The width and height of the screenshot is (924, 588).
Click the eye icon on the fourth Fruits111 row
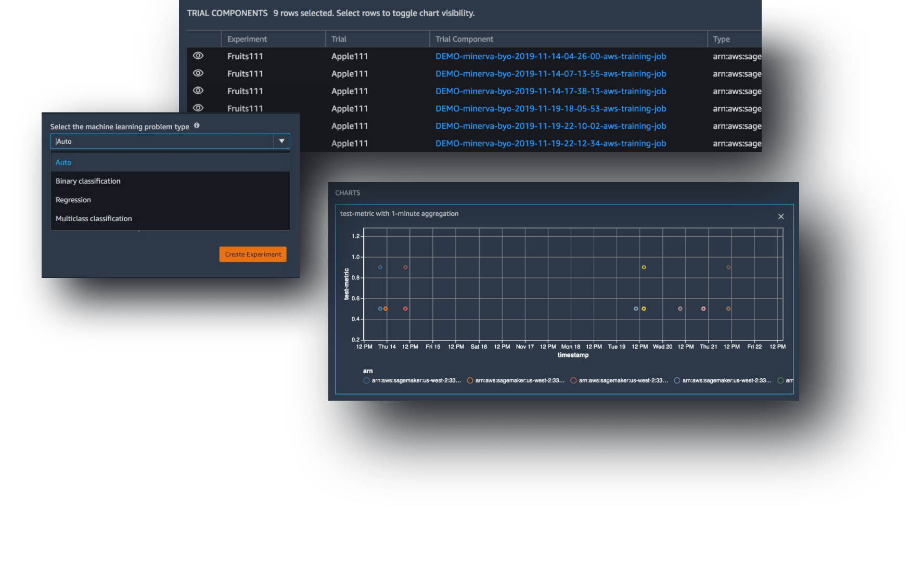[x=198, y=108]
